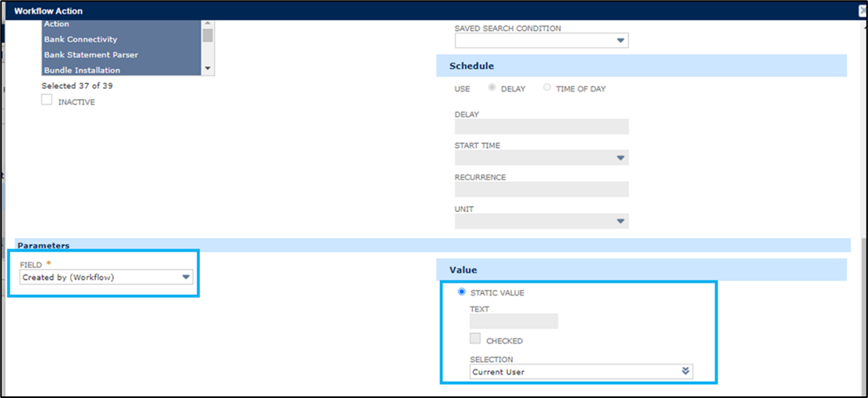Select Action in the context list
868x398 pixels.
click(x=121, y=24)
